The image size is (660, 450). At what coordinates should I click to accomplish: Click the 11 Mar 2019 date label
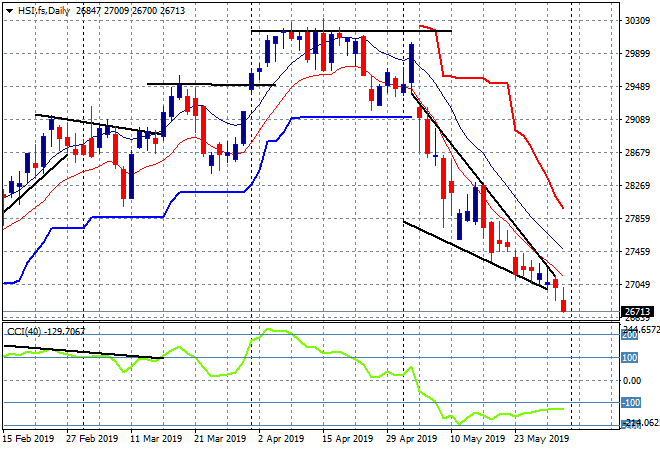156,439
